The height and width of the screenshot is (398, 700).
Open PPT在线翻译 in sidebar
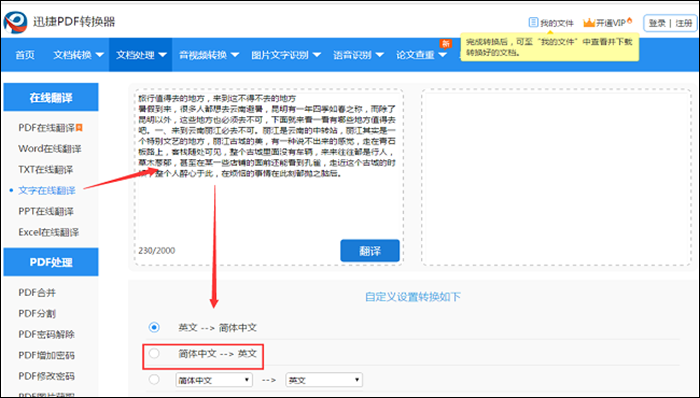[46, 211]
